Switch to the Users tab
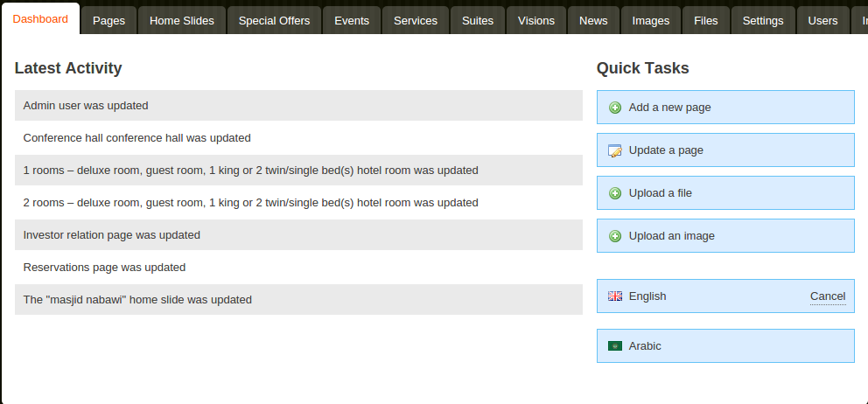The width and height of the screenshot is (868, 404). pos(822,21)
